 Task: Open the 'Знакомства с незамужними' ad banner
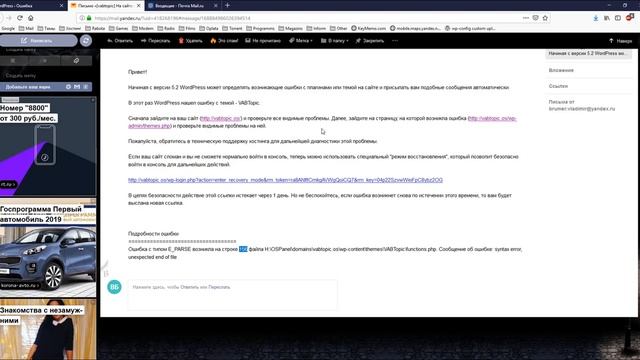(x=48, y=330)
